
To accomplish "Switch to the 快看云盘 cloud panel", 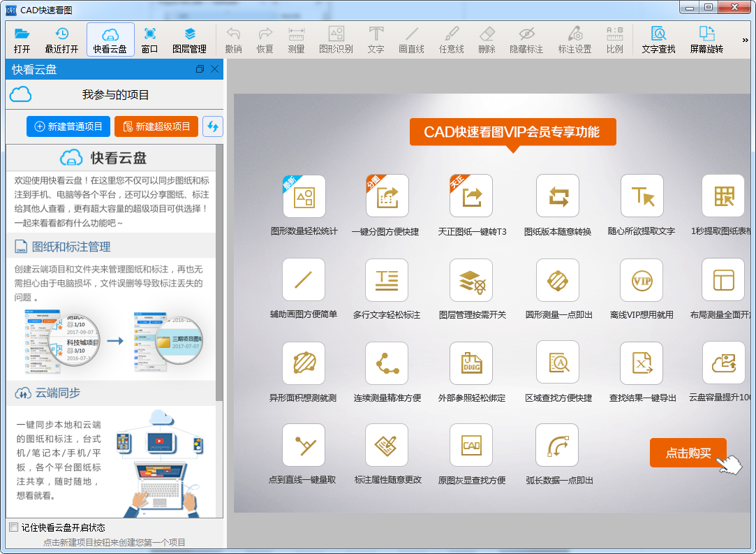I will 109,39.
